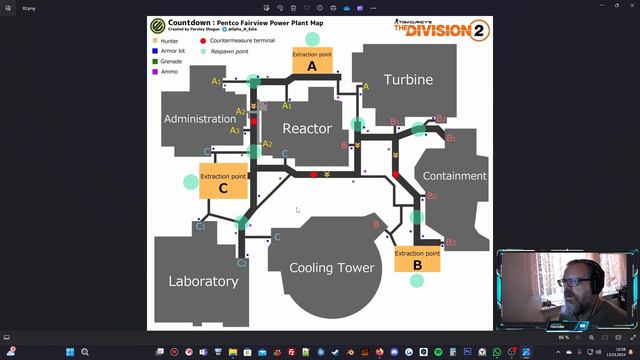Show the image at actual size
The image size is (640, 360).
618,338
